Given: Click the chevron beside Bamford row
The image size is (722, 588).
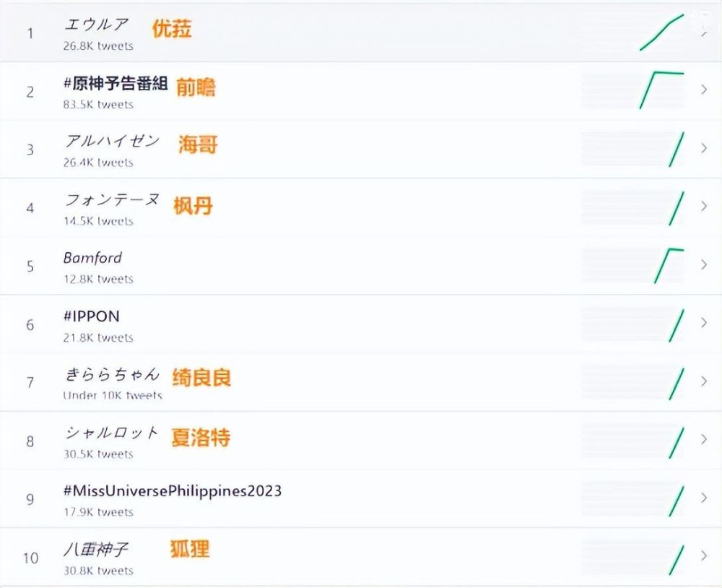Looking at the screenshot, I should tap(704, 264).
